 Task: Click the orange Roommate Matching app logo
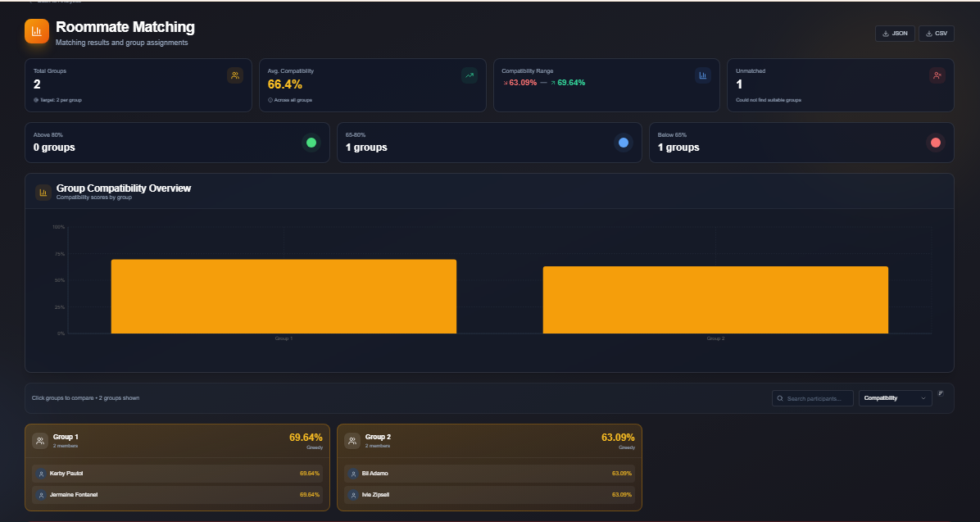[x=37, y=31]
